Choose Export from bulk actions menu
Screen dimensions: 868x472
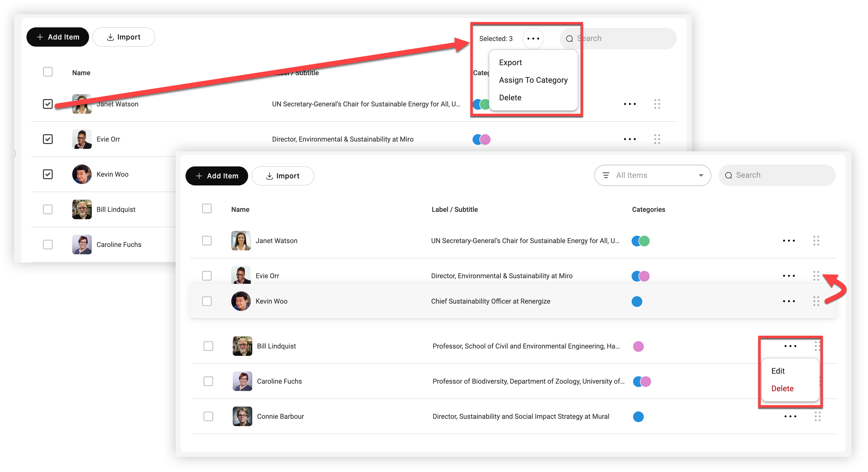pos(510,62)
